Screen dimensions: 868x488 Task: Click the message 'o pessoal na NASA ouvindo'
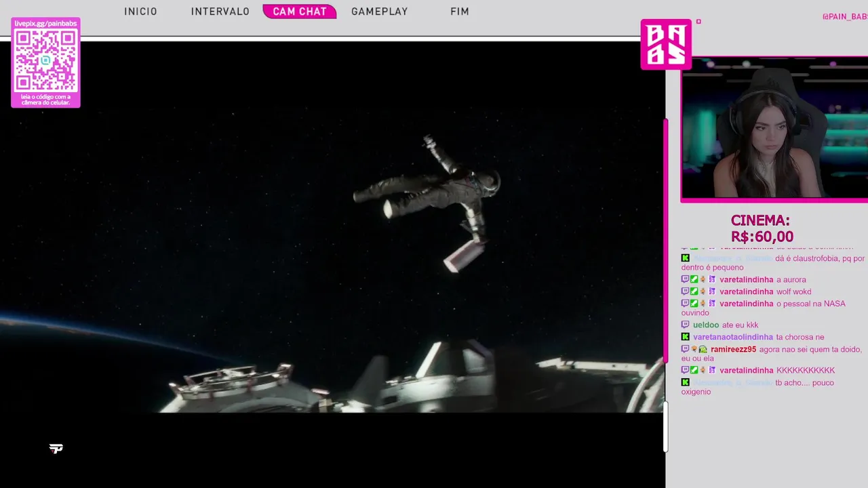click(x=764, y=308)
